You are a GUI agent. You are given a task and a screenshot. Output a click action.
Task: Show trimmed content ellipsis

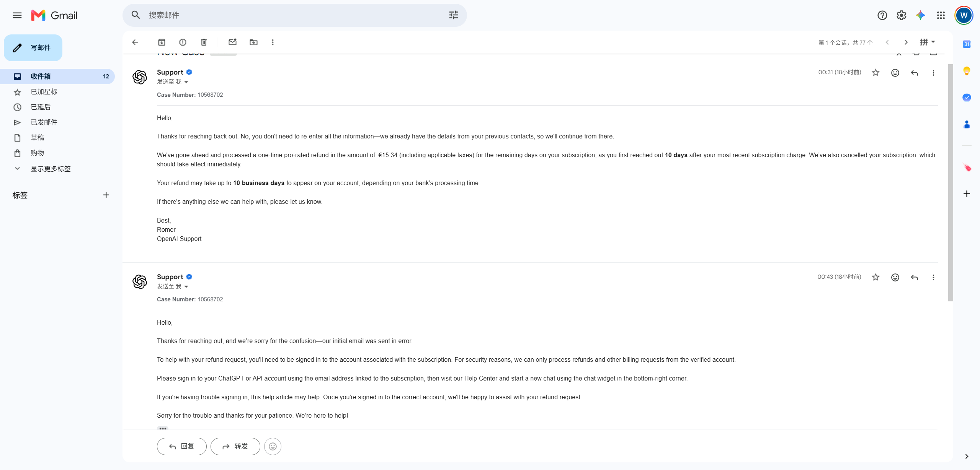(x=163, y=428)
